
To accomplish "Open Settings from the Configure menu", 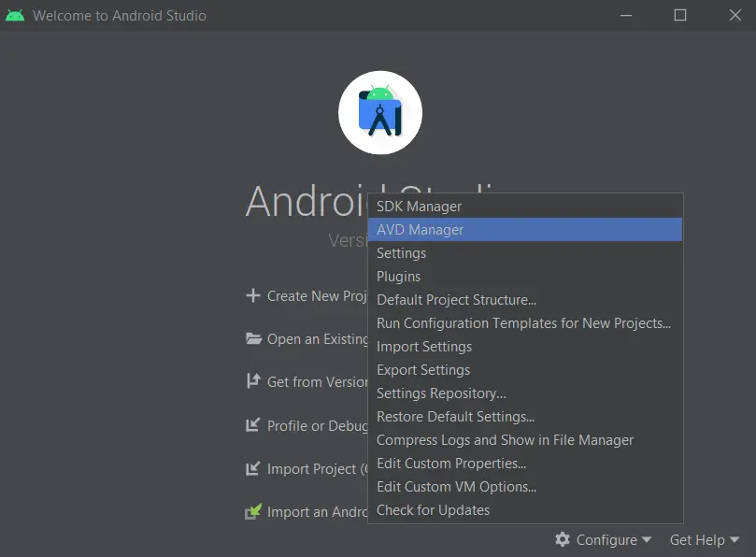I will click(525, 252).
